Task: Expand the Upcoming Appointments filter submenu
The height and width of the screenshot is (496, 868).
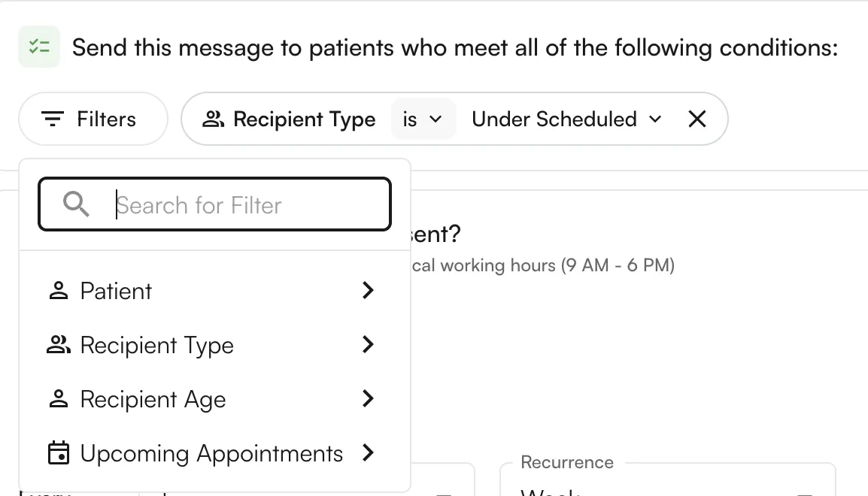Action: click(368, 453)
